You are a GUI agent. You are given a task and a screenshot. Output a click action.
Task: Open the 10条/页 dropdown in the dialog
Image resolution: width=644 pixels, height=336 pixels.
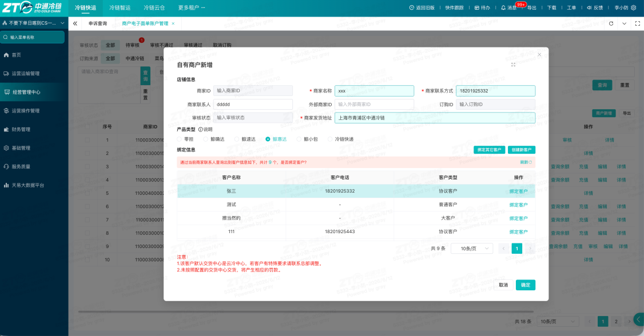(x=471, y=248)
